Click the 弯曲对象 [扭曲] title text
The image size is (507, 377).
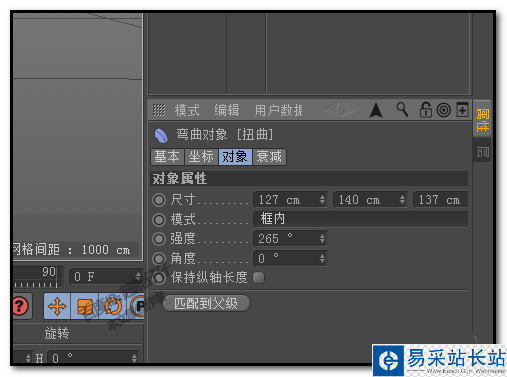pos(225,135)
